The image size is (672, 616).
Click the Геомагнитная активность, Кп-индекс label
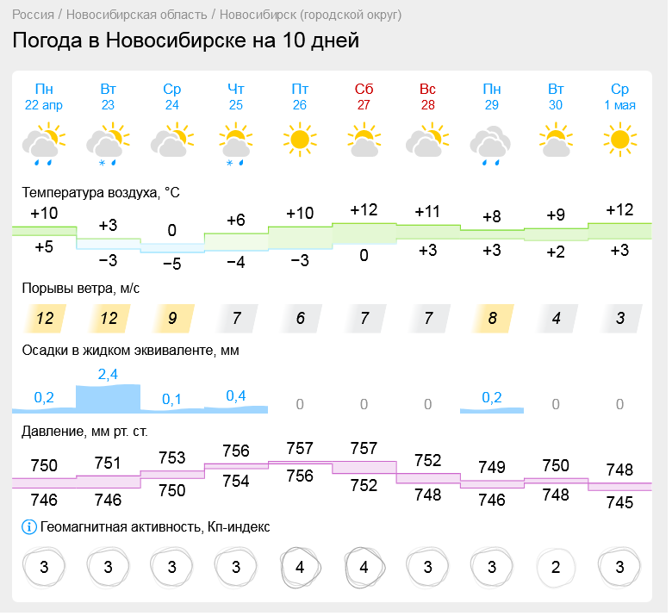point(155,526)
